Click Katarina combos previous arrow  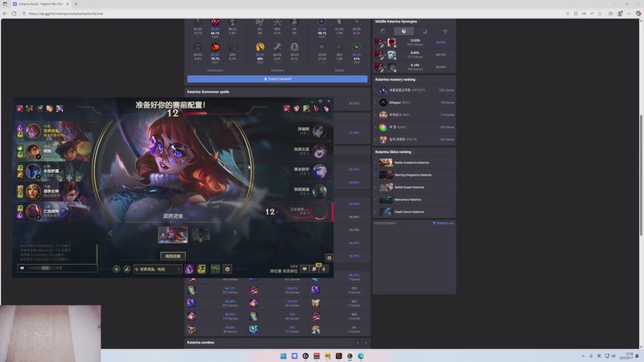pos(357,343)
